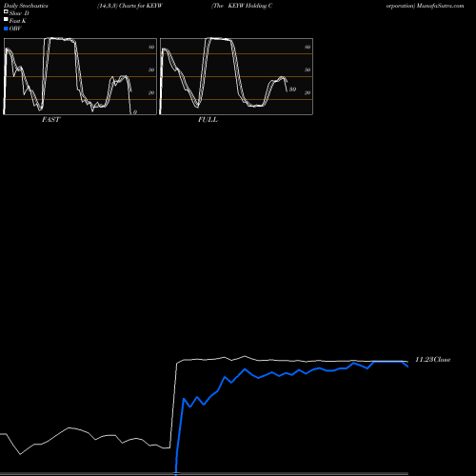The image size is (476, 476).
Task: Click the FULL stochastic chart panel
Action: (x=236, y=76)
